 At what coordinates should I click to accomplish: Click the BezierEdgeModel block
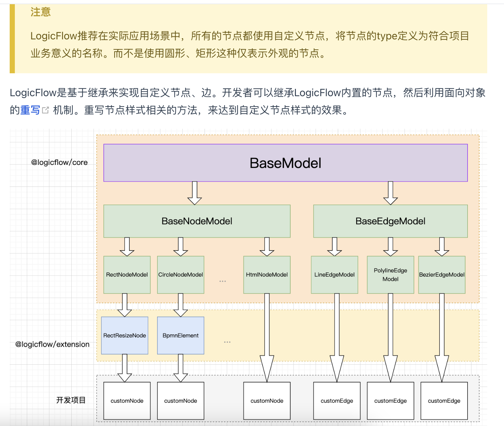click(x=442, y=275)
